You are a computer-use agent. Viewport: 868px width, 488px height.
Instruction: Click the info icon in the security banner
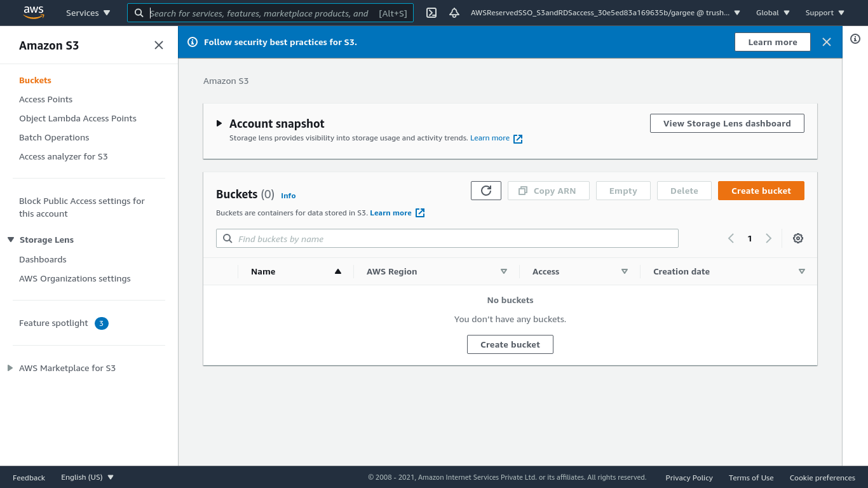pos(193,42)
